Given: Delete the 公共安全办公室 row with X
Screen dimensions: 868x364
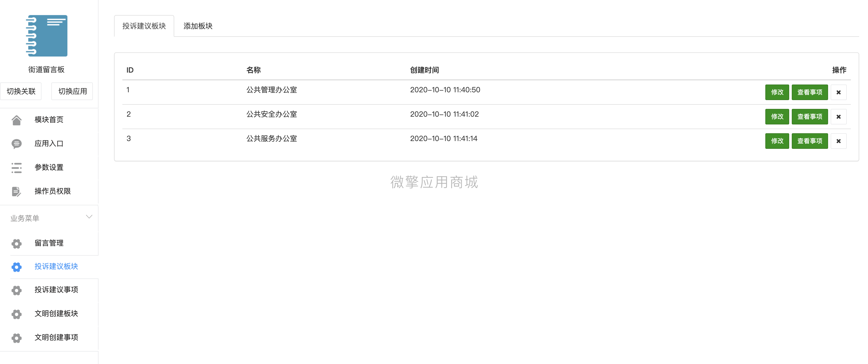Looking at the screenshot, I should [x=838, y=117].
